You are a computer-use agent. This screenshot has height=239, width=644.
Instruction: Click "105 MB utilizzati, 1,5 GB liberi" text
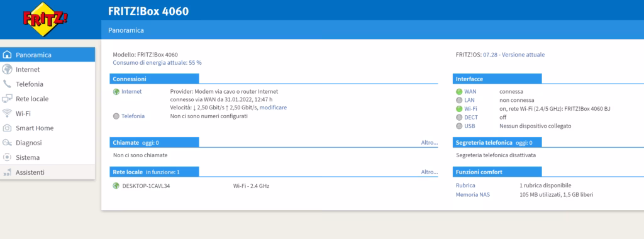click(557, 194)
